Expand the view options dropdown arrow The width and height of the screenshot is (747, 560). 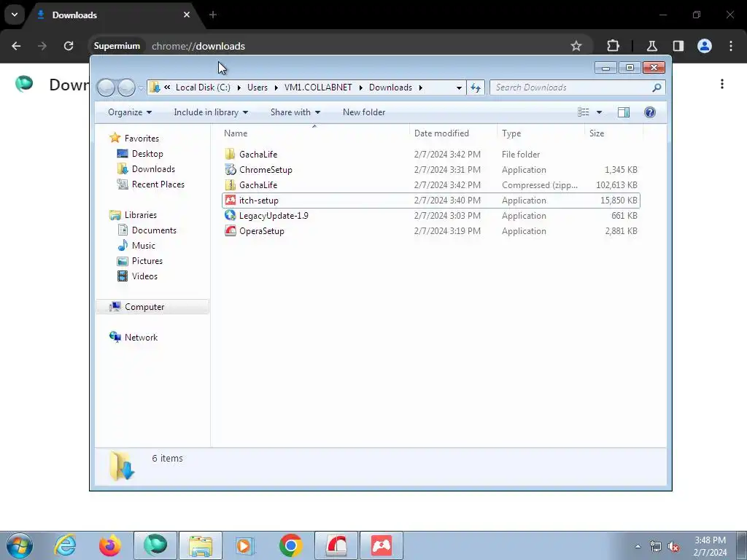[x=600, y=112]
